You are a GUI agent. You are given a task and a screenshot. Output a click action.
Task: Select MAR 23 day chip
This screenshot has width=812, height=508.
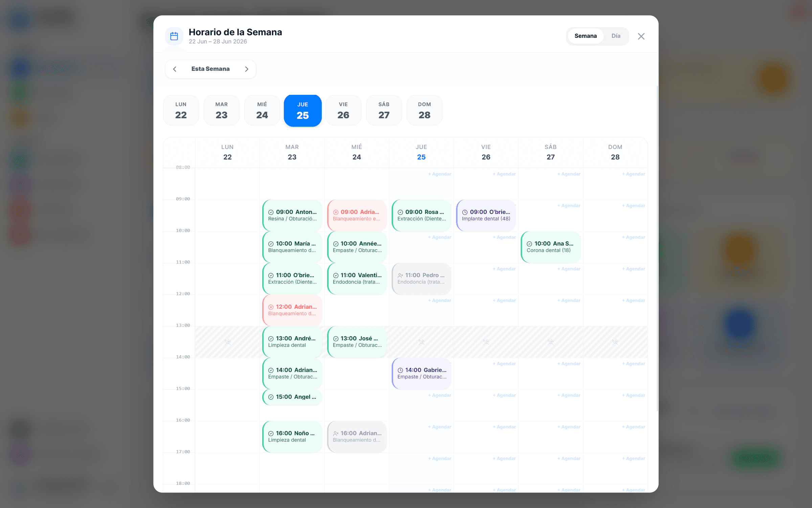point(222,110)
